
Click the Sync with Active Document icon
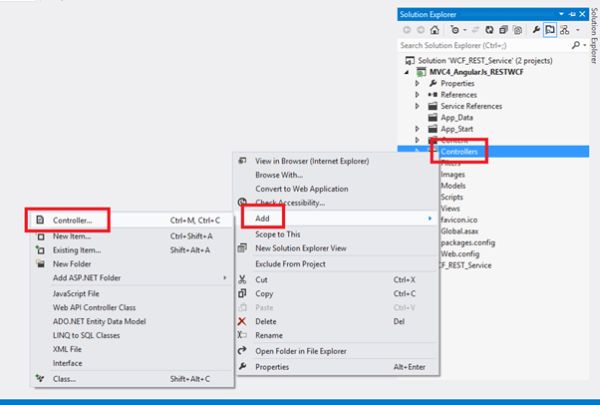coord(476,30)
